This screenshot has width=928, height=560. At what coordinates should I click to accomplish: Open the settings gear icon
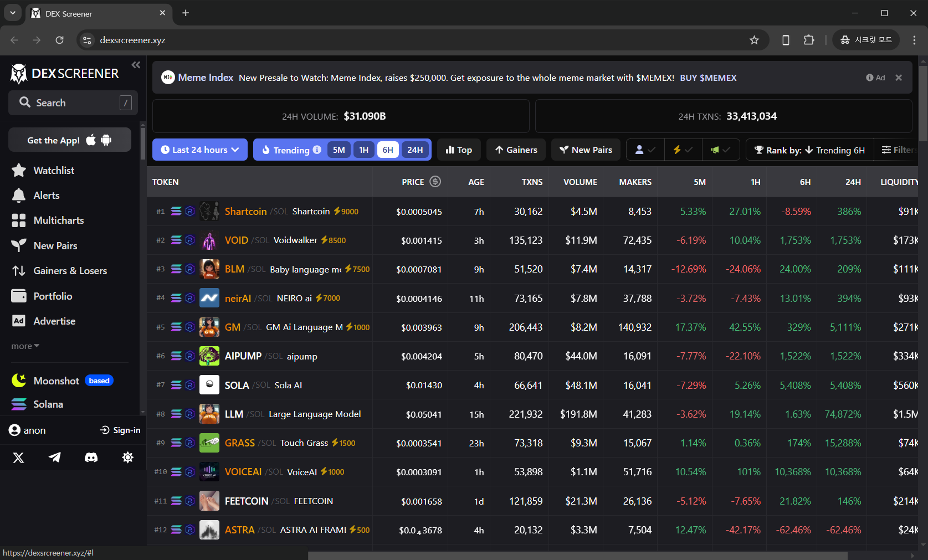tap(127, 458)
